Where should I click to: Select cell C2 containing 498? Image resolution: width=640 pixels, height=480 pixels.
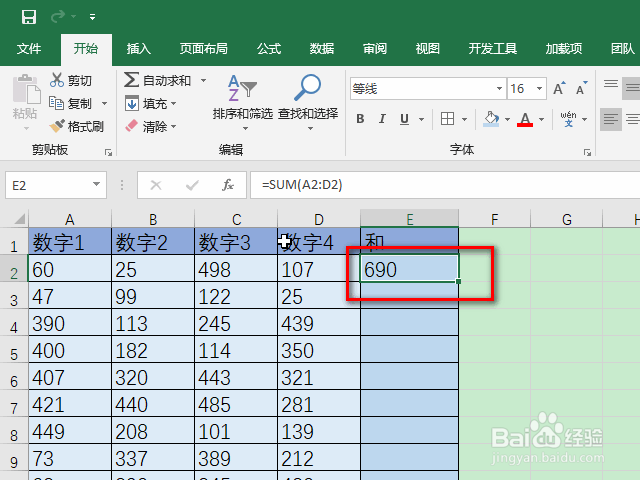click(x=236, y=269)
